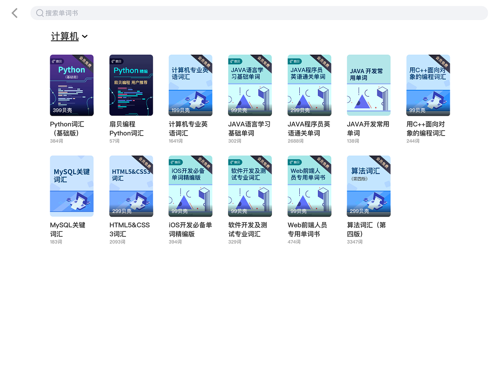This screenshot has height=367, width=500.
Task: Click the MySQL关键词汇 title text
Action: [x=68, y=229]
